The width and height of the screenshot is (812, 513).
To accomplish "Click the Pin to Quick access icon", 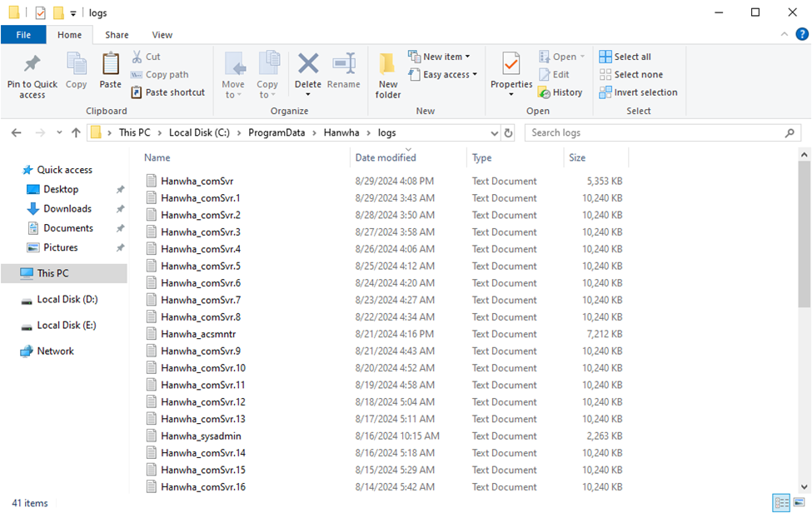I will pos(32,65).
